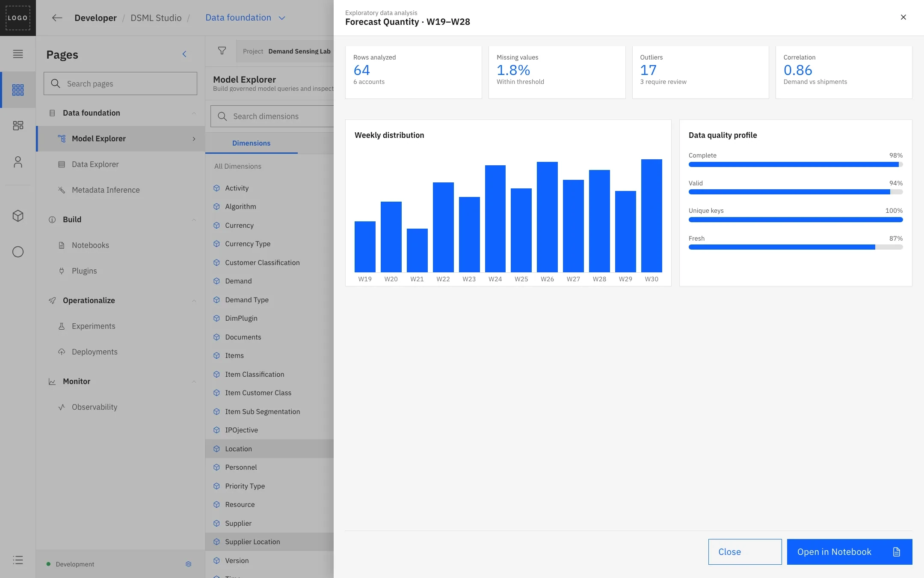
Task: Open Development environment settings gear
Action: coord(189,564)
